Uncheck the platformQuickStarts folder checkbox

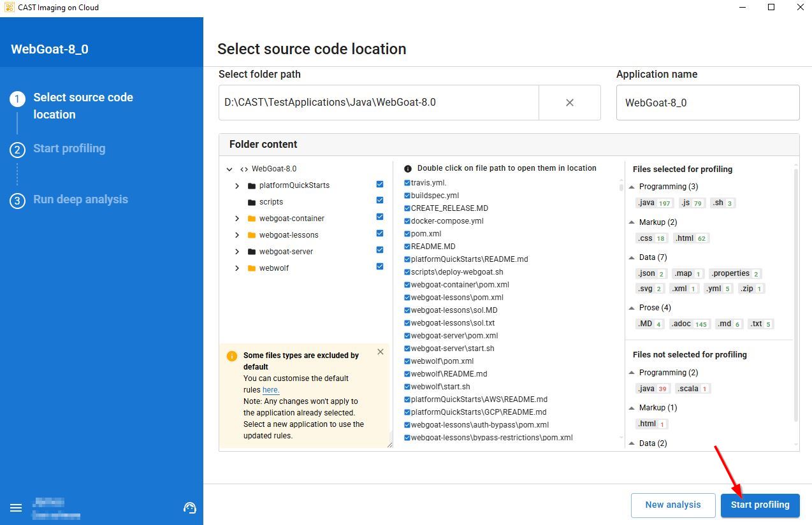pyautogui.click(x=380, y=185)
